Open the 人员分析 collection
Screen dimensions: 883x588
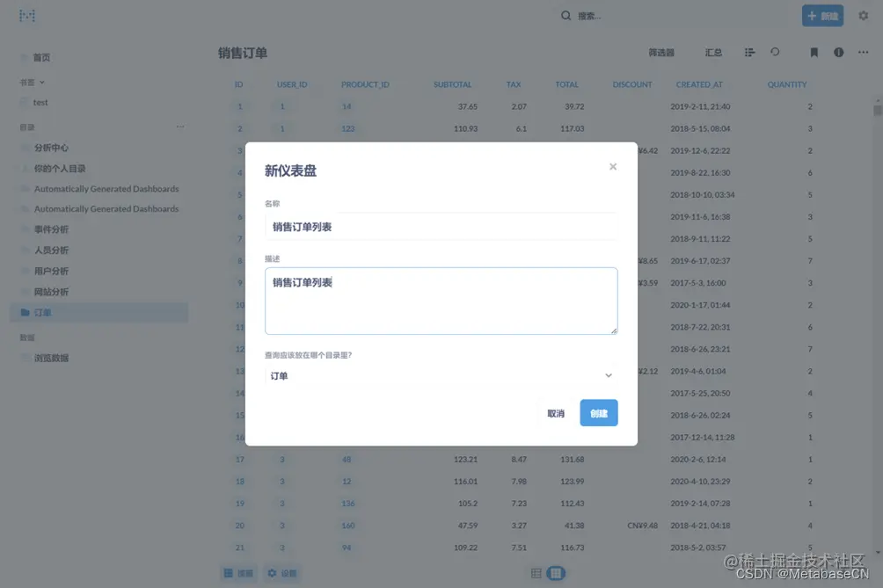[51, 250]
